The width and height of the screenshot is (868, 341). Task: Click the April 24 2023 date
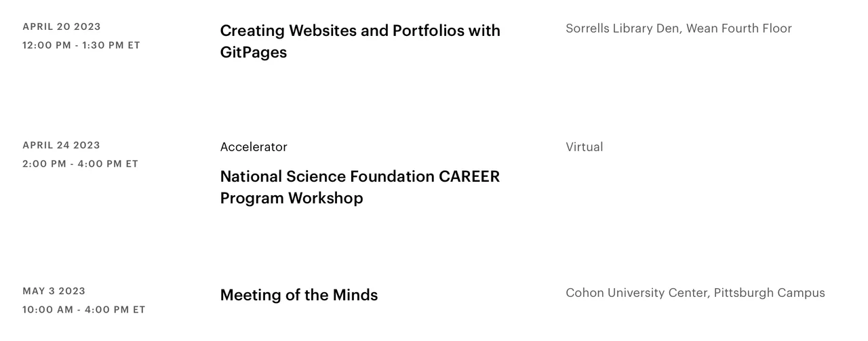point(61,146)
